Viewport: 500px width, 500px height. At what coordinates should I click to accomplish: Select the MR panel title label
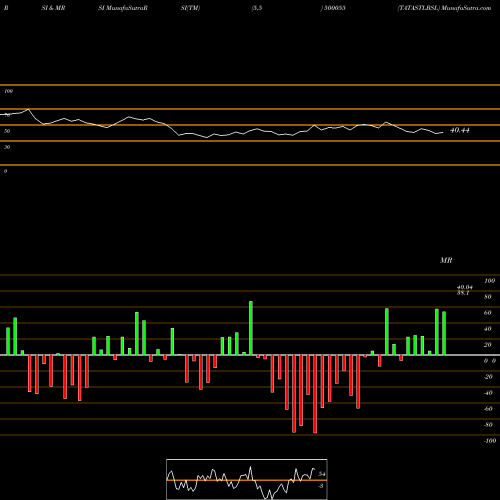[x=446, y=260]
